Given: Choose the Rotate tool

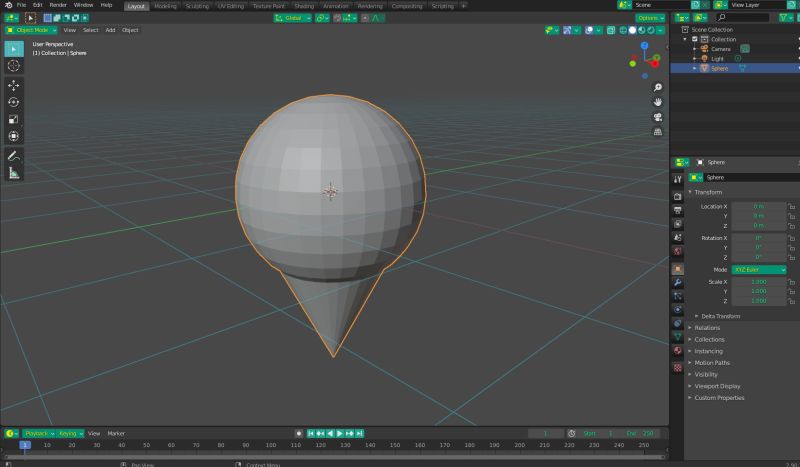Looking at the screenshot, I should pyautogui.click(x=14, y=102).
